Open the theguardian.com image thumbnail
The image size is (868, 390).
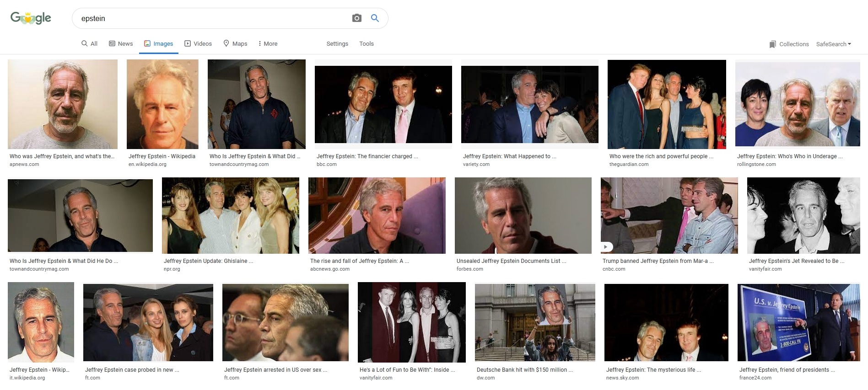click(x=667, y=104)
